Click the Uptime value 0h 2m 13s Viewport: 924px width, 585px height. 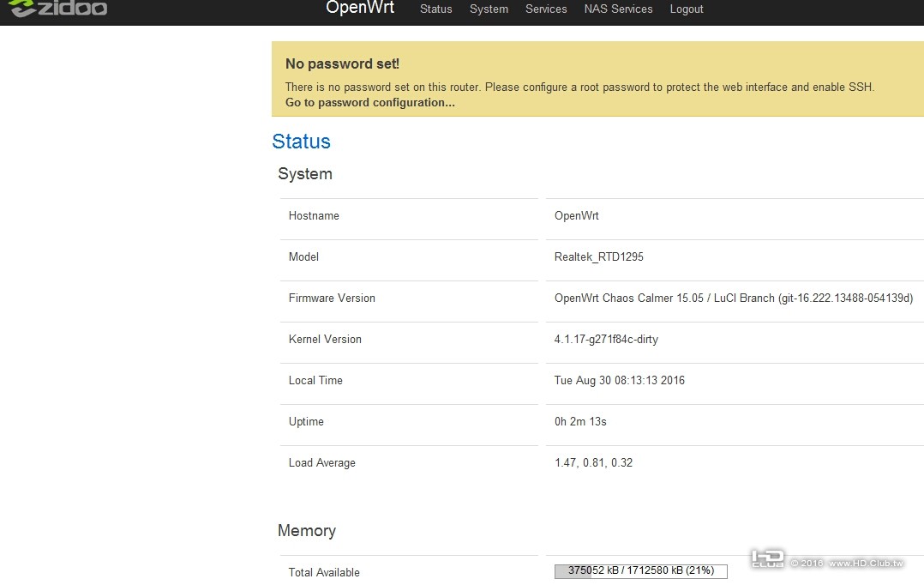click(x=580, y=422)
